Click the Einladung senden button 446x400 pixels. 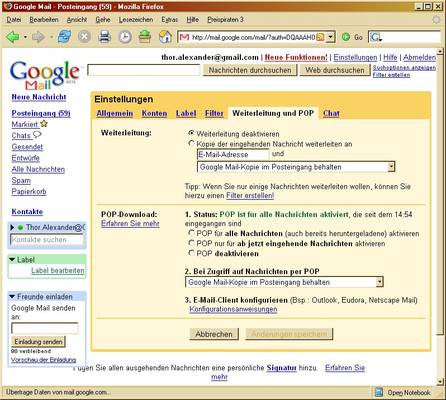(x=38, y=342)
